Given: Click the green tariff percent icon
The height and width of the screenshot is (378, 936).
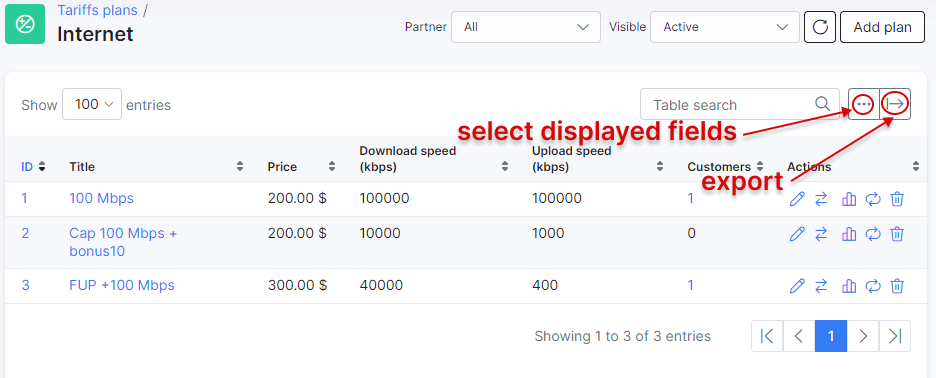Looking at the screenshot, I should [25, 24].
